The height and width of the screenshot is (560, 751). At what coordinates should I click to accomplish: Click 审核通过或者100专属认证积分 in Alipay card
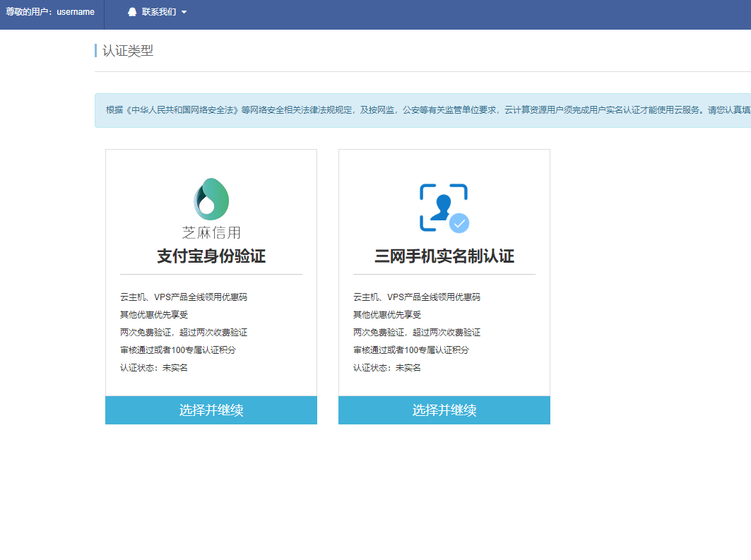coord(178,350)
